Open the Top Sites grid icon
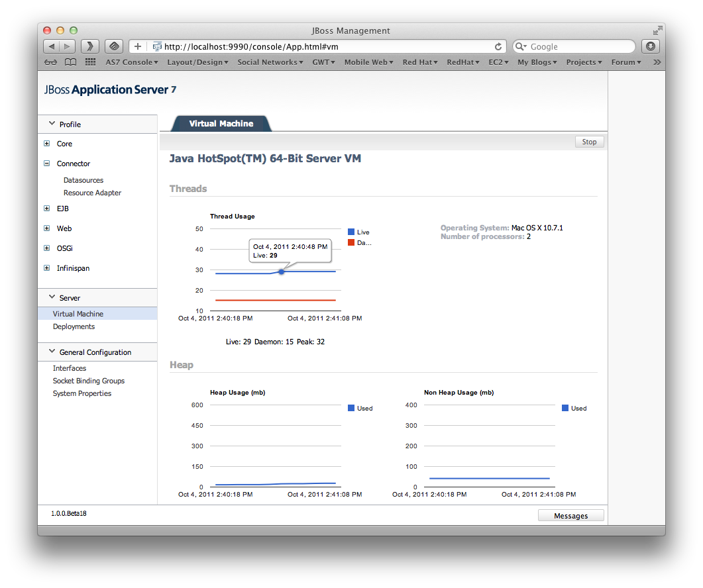The height and width of the screenshot is (588, 703). tap(90, 62)
